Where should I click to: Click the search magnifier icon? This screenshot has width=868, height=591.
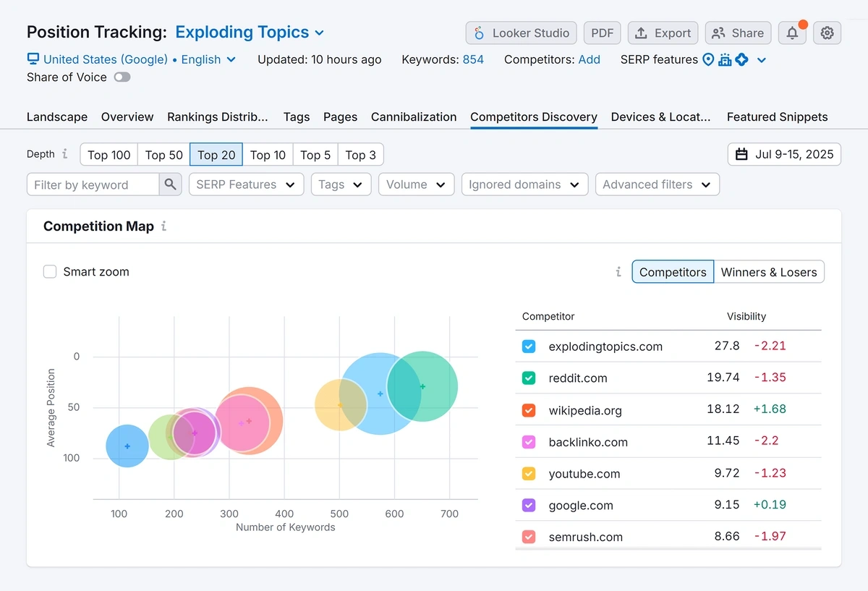click(x=170, y=184)
